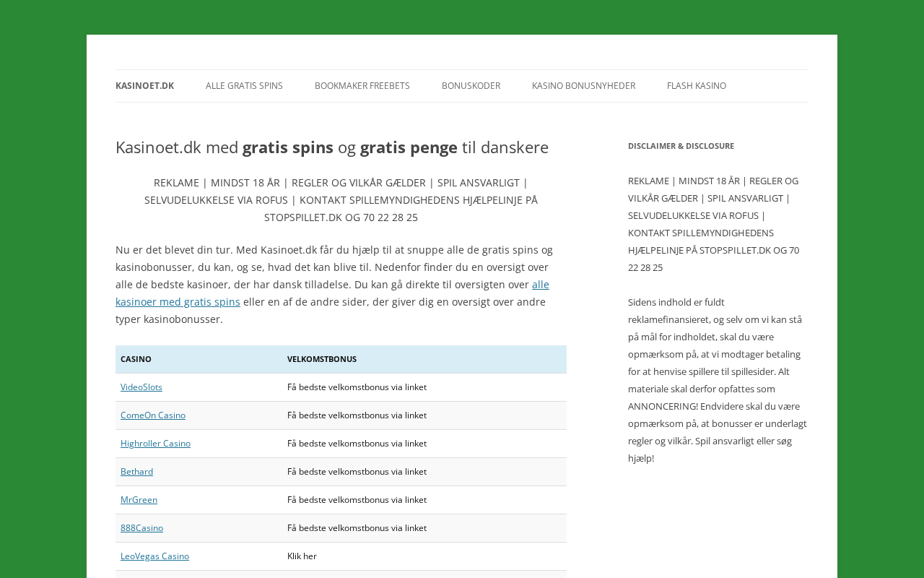This screenshot has width=924, height=578.
Task: Visit the 888Casino link
Action: click(141, 528)
